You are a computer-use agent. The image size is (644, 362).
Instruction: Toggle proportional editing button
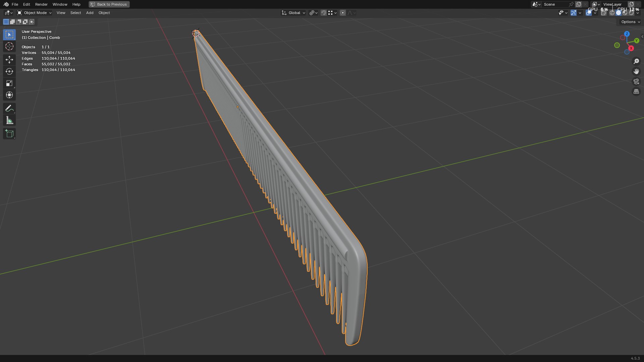click(x=342, y=13)
